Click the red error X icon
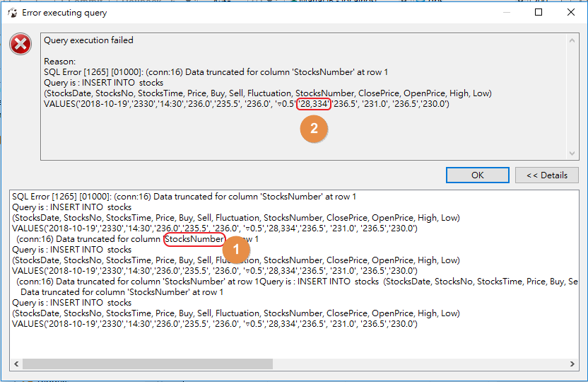The image size is (588, 382). [20, 45]
